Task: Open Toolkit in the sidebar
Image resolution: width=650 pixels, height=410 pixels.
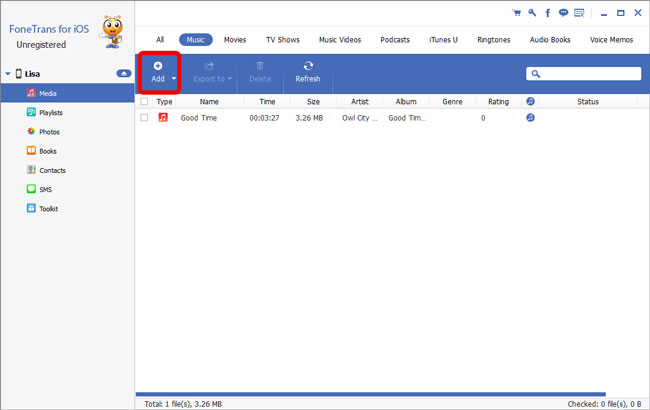Action: pos(48,209)
